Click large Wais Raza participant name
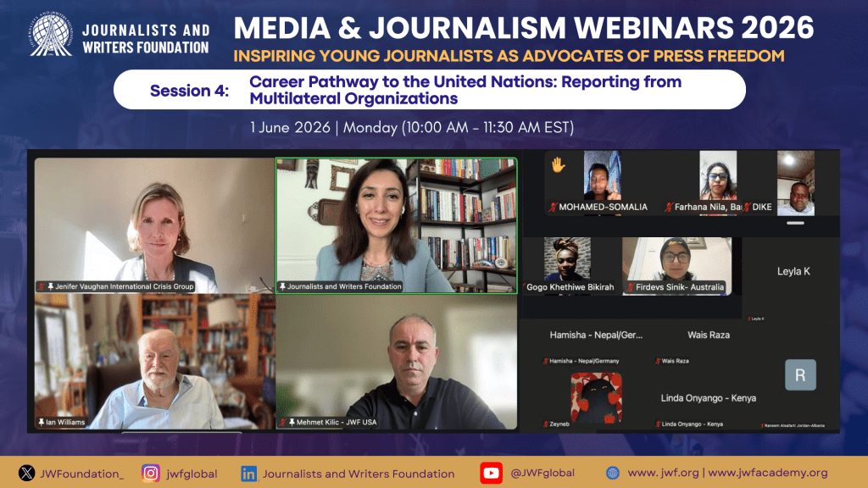This screenshot has height=488, width=868. [709, 335]
